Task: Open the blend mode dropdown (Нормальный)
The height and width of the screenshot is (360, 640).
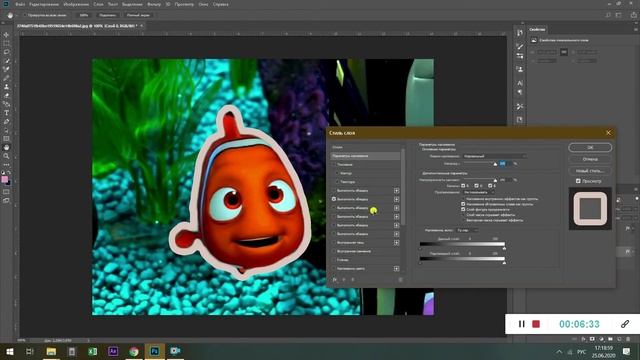Action: pyautogui.click(x=494, y=156)
